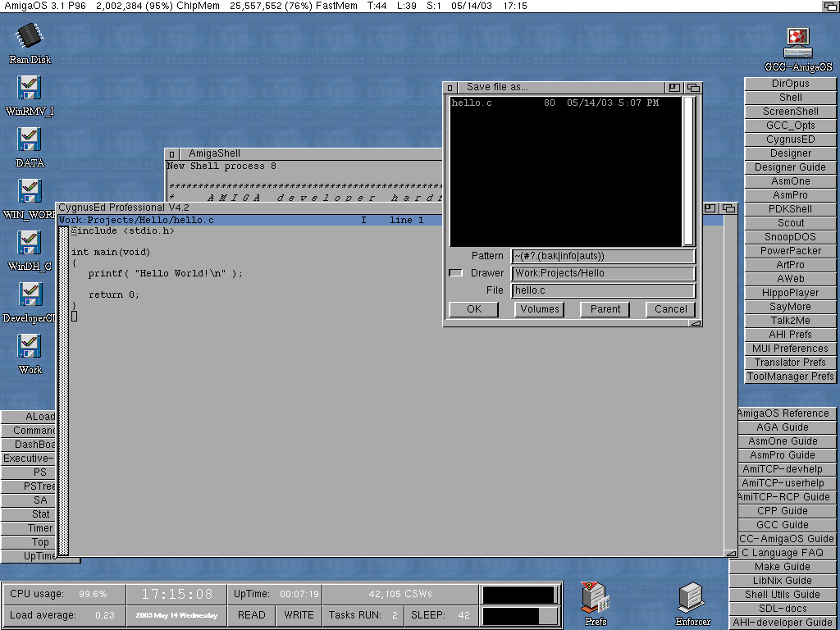The image size is (840, 630).
Task: Open the Prefs desktop icon
Action: click(595, 599)
